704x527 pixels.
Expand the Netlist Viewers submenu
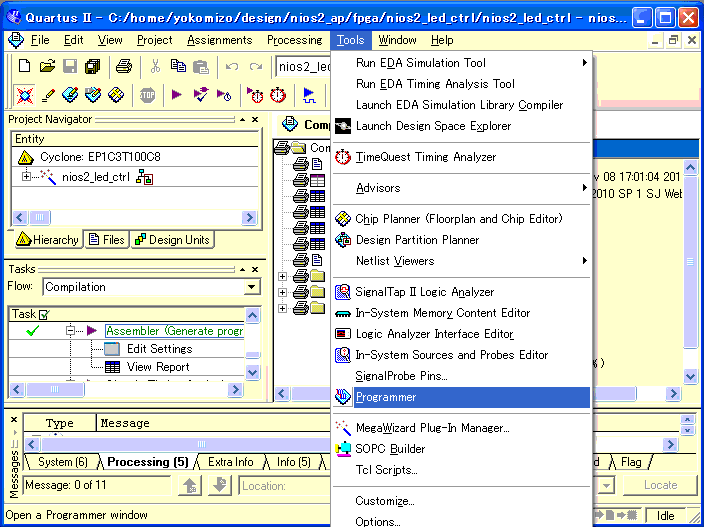[461, 261]
